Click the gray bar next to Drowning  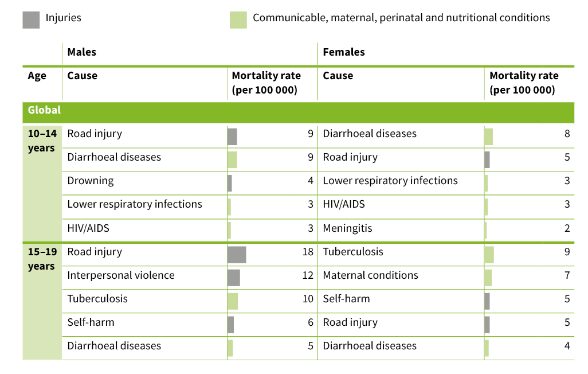(x=230, y=183)
